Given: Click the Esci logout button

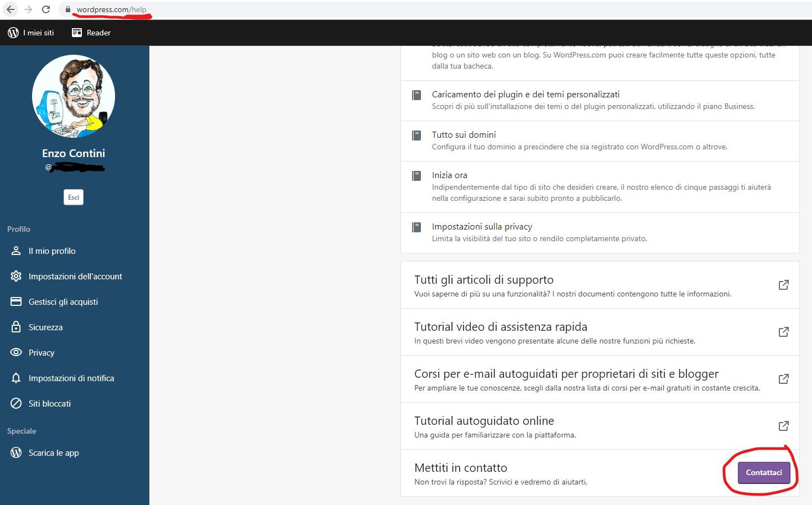Looking at the screenshot, I should (x=74, y=197).
